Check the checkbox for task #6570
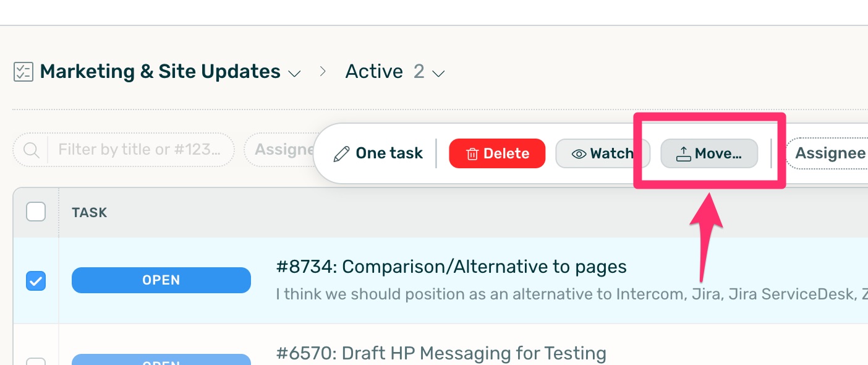868x365 pixels. (36, 361)
